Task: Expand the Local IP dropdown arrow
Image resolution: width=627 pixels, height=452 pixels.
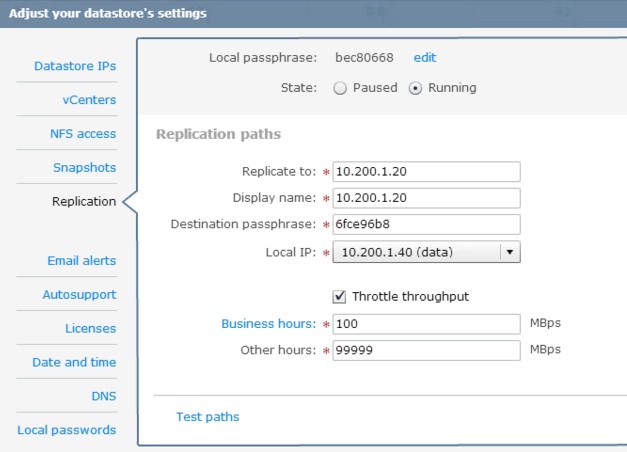Action: (x=510, y=252)
